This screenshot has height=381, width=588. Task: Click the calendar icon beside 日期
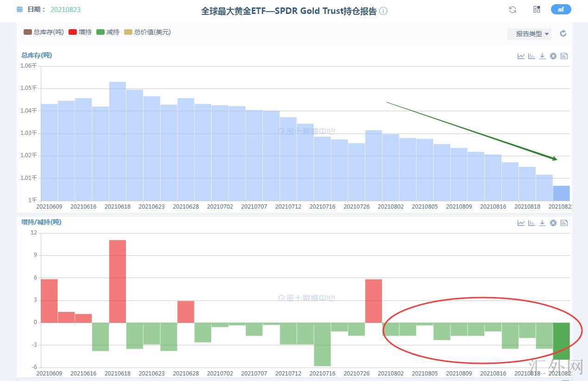point(19,9)
